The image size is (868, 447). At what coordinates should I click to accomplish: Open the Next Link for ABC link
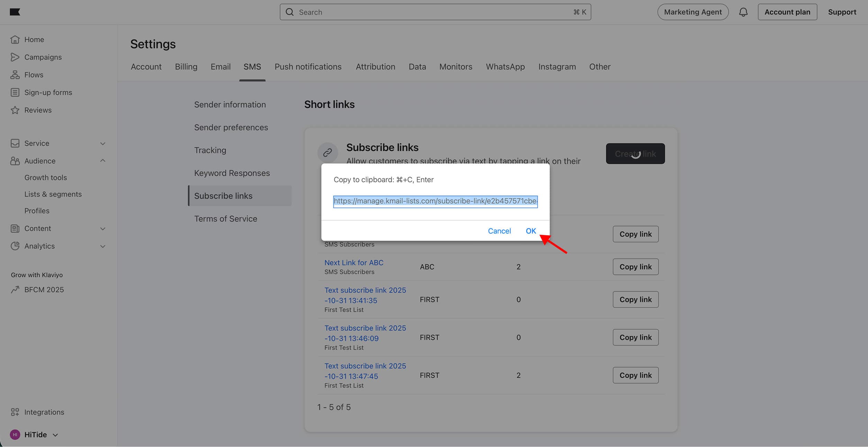click(354, 263)
